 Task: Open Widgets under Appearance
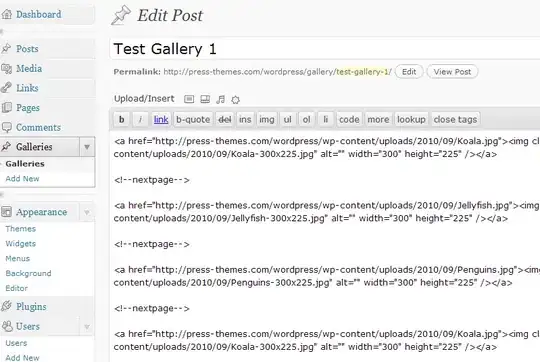21,244
